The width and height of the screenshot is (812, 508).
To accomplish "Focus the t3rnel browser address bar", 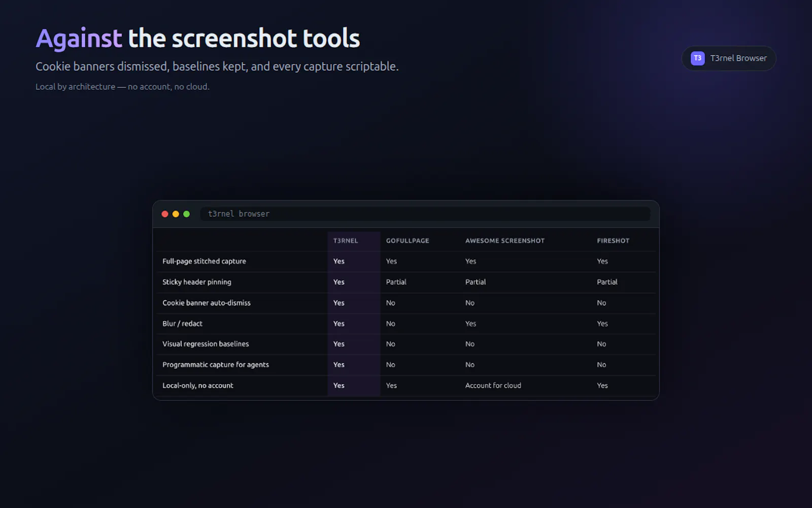I will point(425,214).
